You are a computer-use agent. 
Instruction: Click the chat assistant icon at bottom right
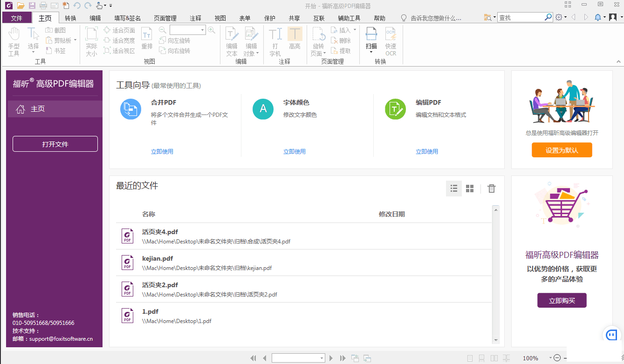(612, 335)
